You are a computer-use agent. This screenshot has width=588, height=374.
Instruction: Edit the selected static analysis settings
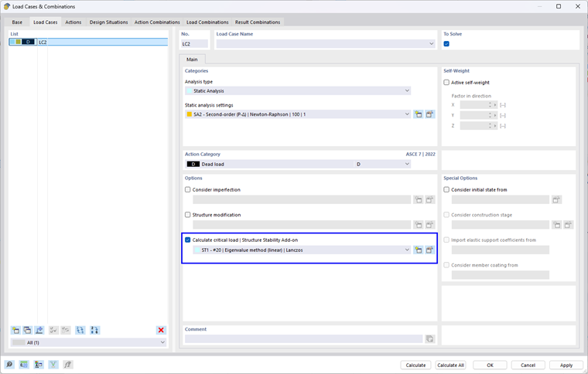tap(429, 114)
